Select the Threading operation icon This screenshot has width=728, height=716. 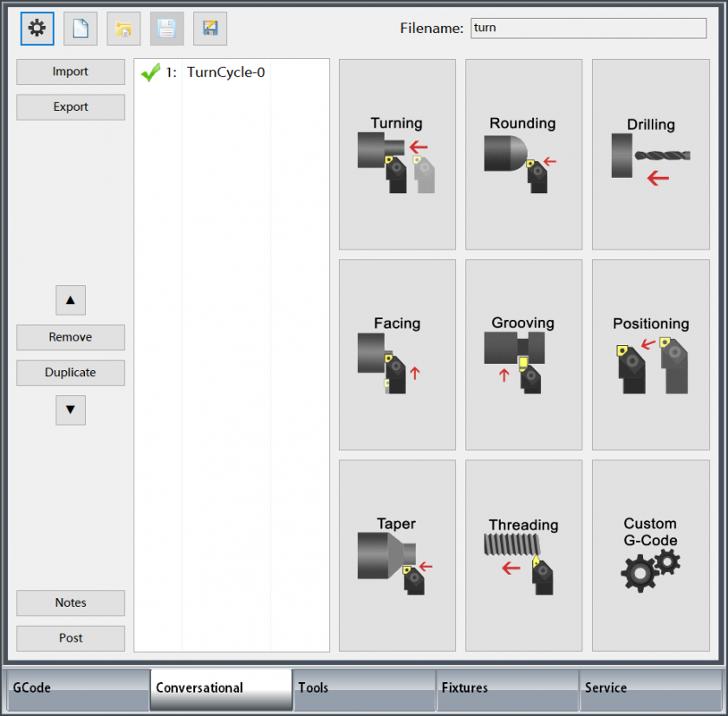(x=523, y=555)
